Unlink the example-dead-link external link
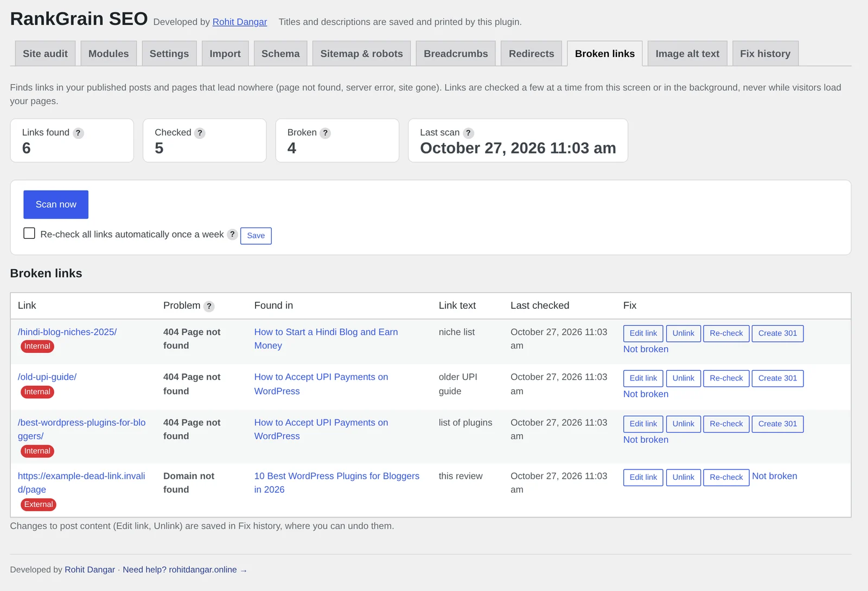 [684, 478]
